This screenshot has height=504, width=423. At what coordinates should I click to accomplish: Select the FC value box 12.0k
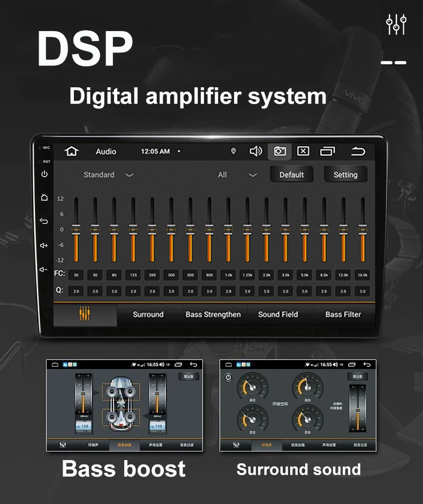click(343, 275)
